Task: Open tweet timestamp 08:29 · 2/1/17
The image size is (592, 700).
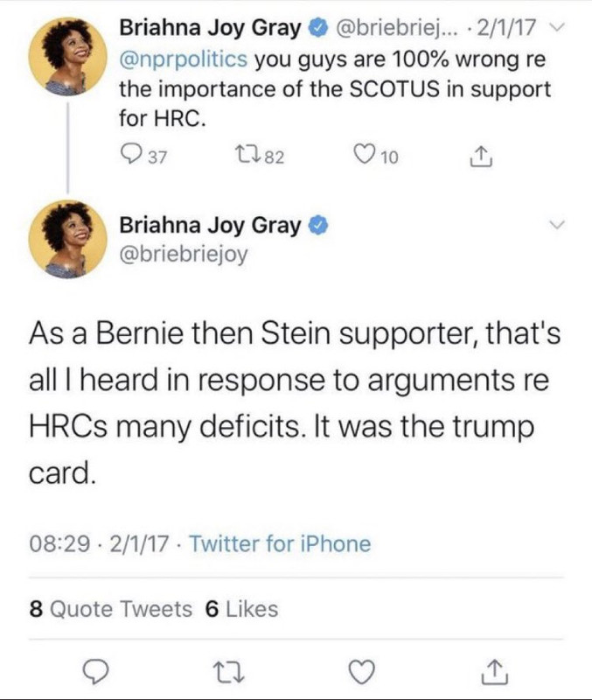Action: pos(99,543)
